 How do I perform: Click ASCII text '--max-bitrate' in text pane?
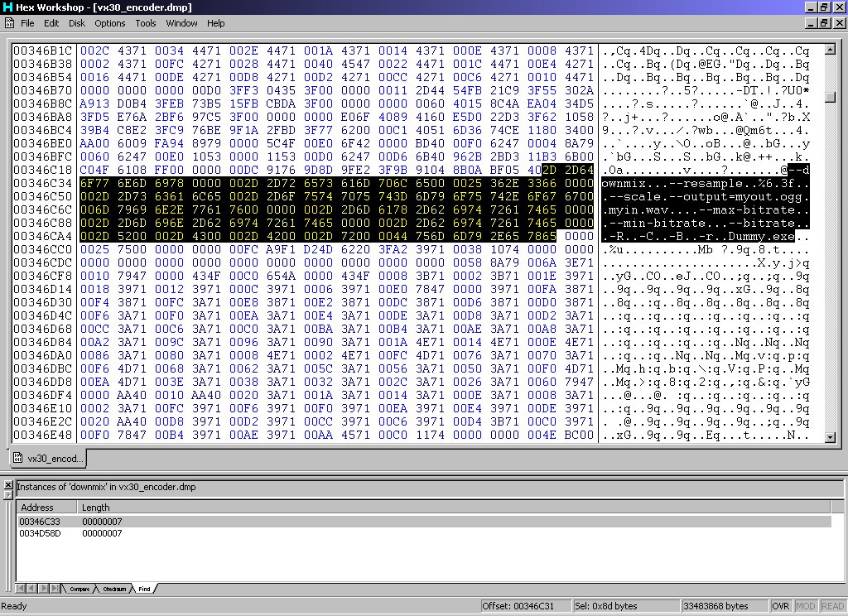pyautogui.click(x=747, y=209)
